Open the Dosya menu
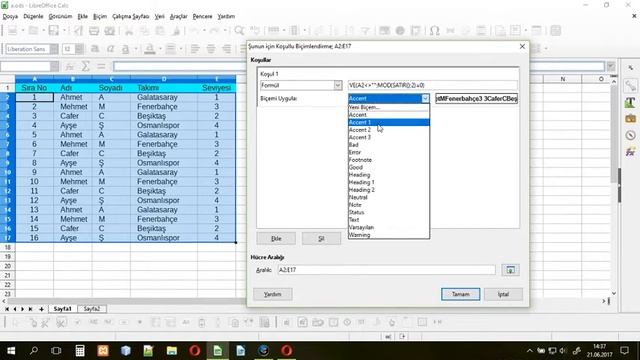The image size is (640, 360). click(x=10, y=16)
